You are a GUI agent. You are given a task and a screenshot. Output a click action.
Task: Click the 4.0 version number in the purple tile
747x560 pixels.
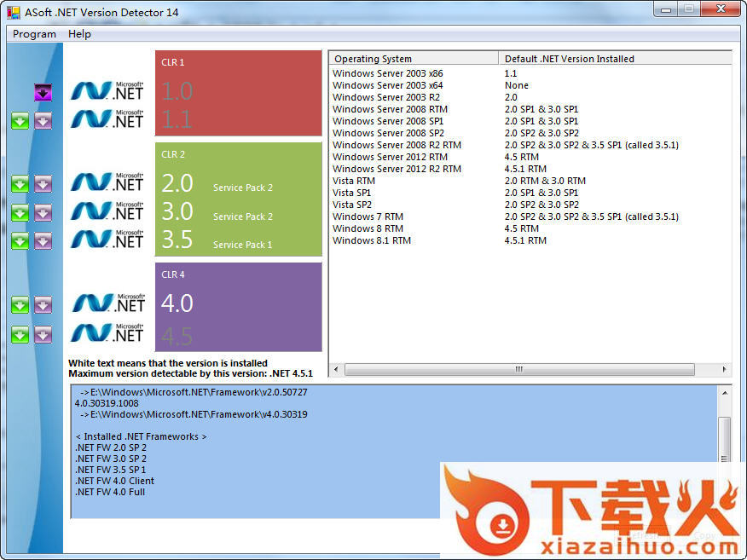[x=177, y=303]
